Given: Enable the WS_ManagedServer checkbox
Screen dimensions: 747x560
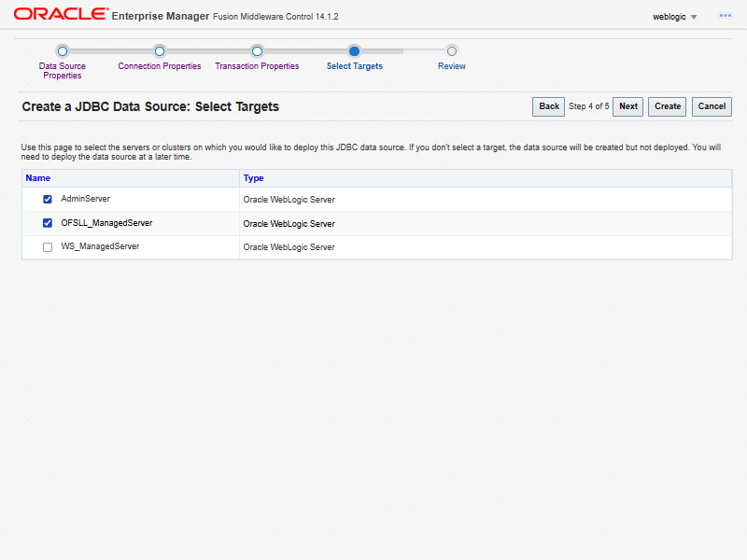Looking at the screenshot, I should (48, 247).
